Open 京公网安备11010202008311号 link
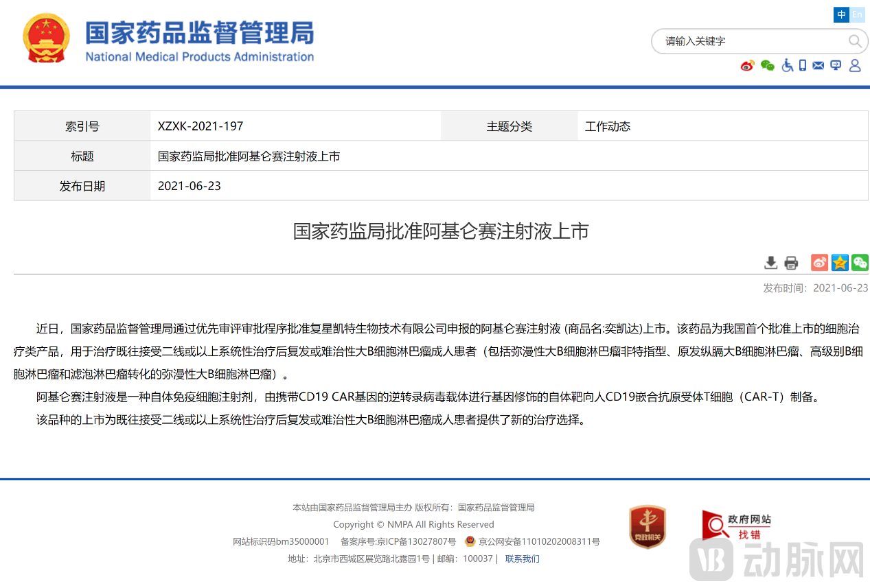 [x=539, y=542]
